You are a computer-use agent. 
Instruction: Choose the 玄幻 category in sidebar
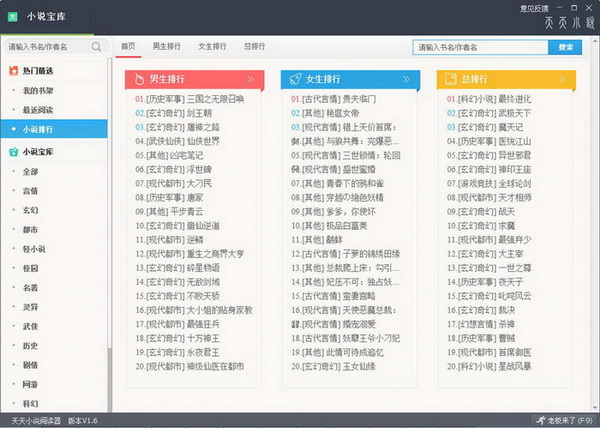31,210
